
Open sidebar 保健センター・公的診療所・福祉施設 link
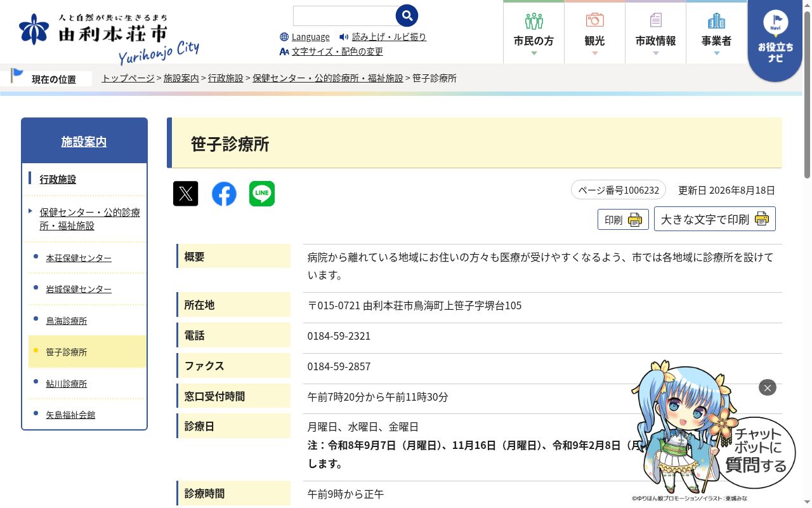[89, 219]
